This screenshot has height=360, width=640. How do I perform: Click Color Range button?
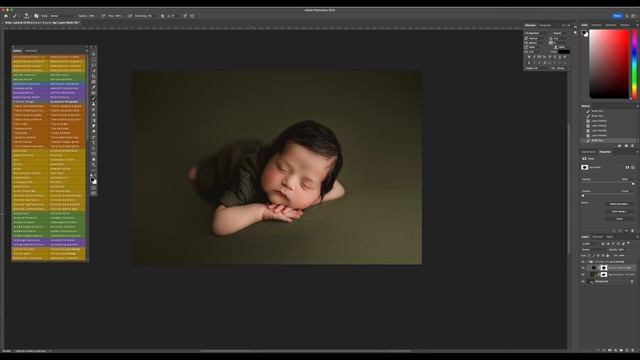point(619,211)
